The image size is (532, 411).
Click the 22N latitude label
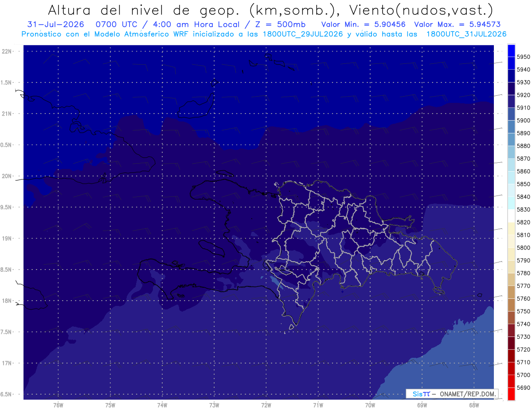point(6,51)
